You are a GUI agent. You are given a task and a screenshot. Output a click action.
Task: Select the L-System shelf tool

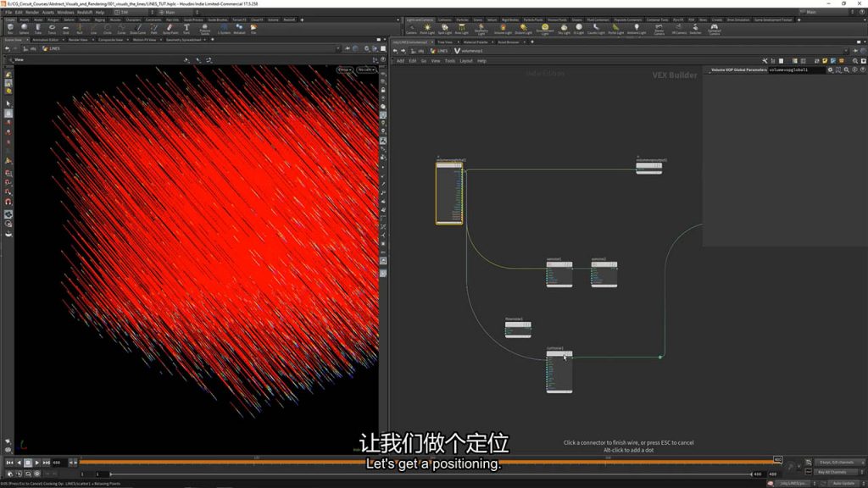224,28
